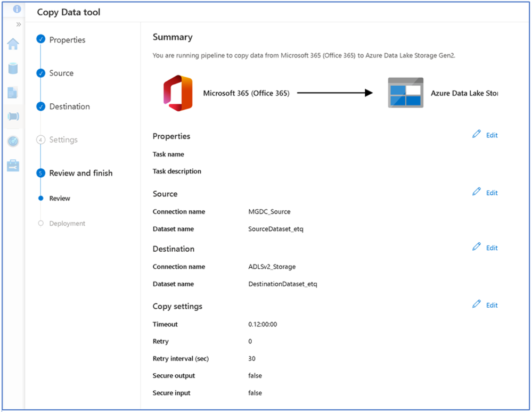The image size is (532, 412).
Task: Click the ADLSv2_Storage connection name
Action: pos(272,267)
